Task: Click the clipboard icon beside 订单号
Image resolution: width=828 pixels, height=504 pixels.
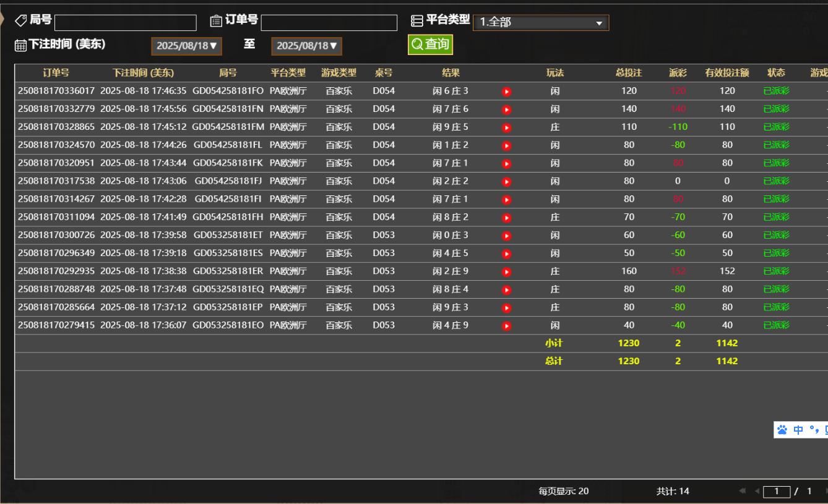Action: (215, 21)
